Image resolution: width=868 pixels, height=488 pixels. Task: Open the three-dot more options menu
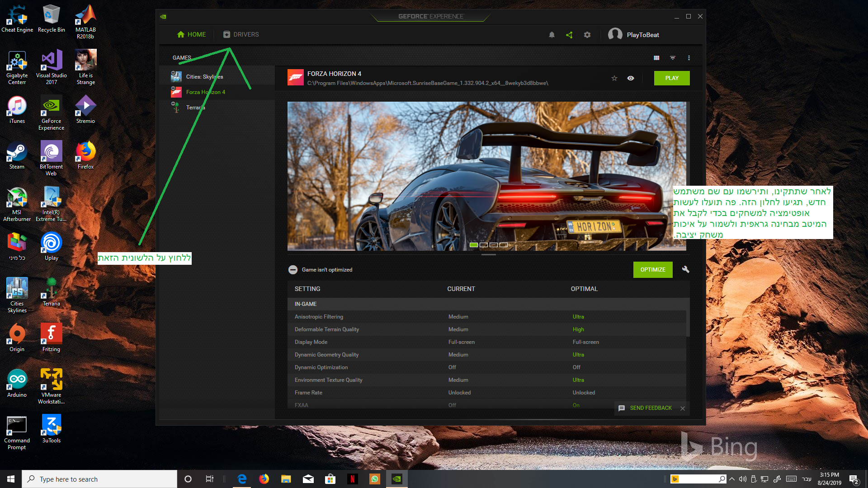click(689, 58)
